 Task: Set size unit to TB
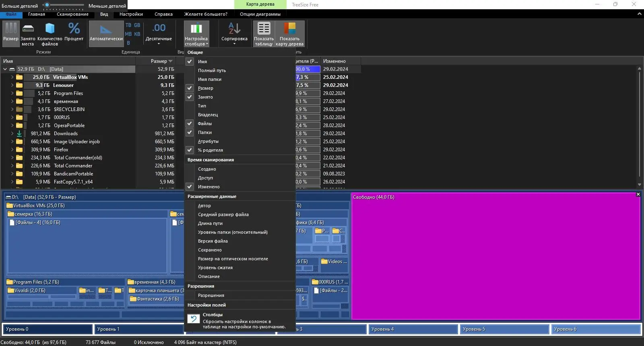[128, 25]
